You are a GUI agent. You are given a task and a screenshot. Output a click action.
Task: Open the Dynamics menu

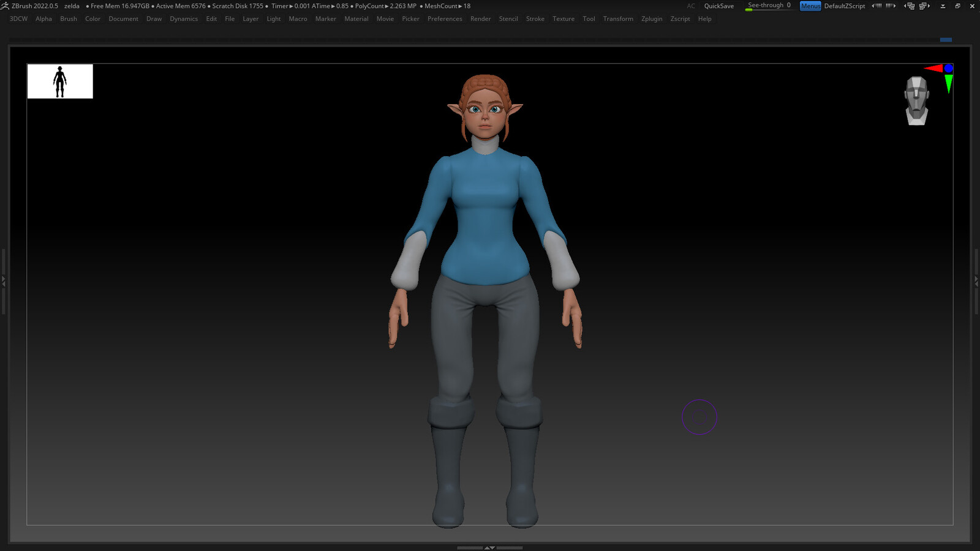[x=184, y=19]
